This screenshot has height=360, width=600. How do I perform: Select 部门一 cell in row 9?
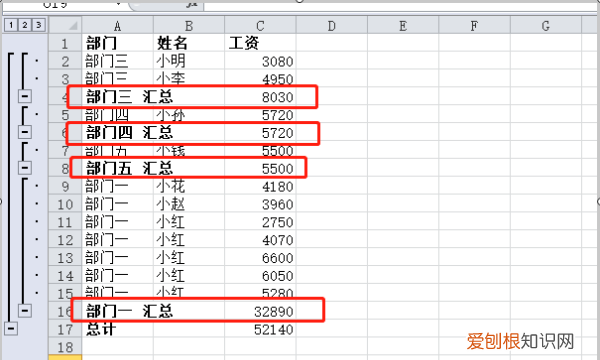click(117, 186)
